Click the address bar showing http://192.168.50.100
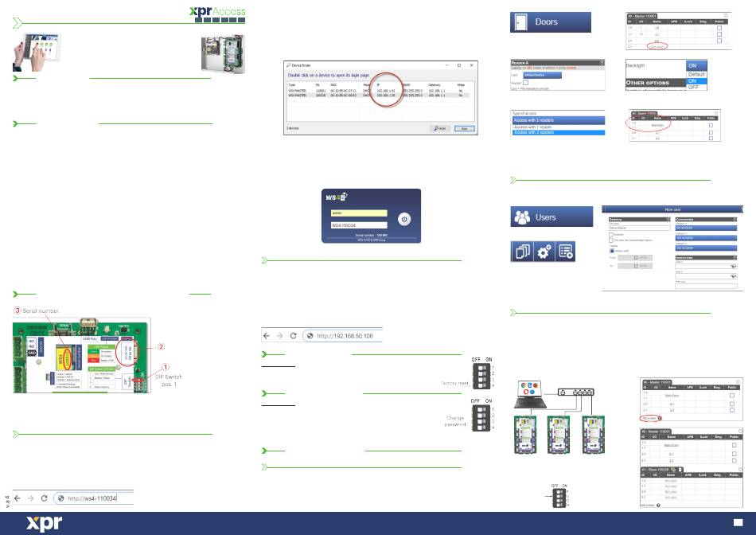Viewport: 756px width, 535px height. [x=343, y=336]
